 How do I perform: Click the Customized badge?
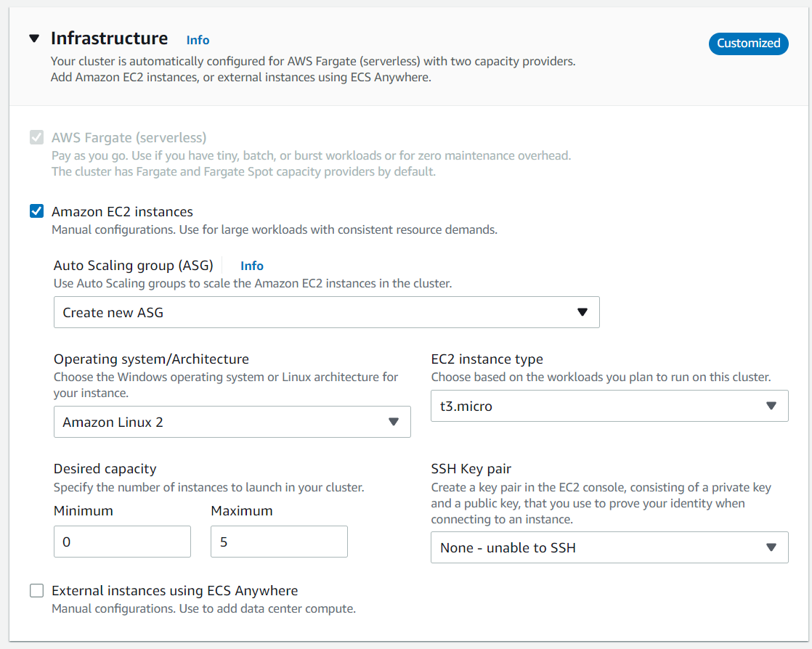[x=748, y=44]
